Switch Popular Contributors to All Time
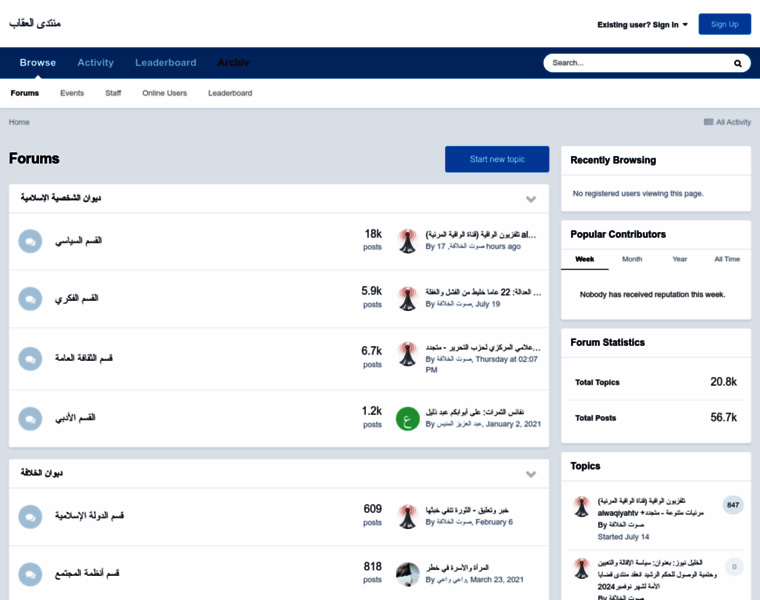 [727, 259]
